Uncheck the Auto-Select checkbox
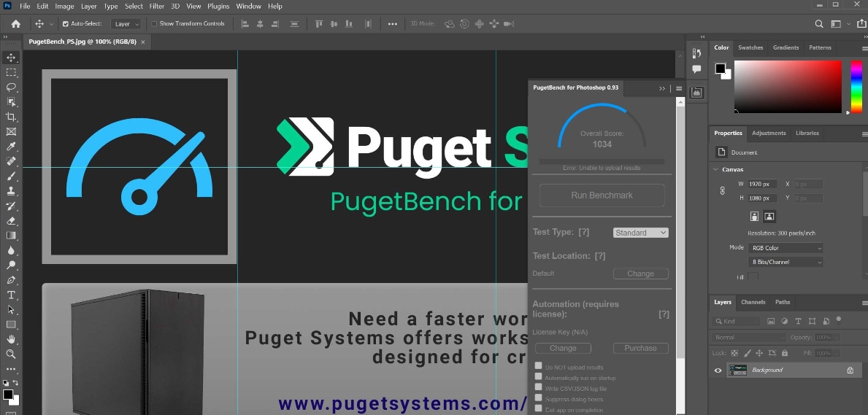Image resolution: width=868 pixels, height=415 pixels. click(x=65, y=24)
